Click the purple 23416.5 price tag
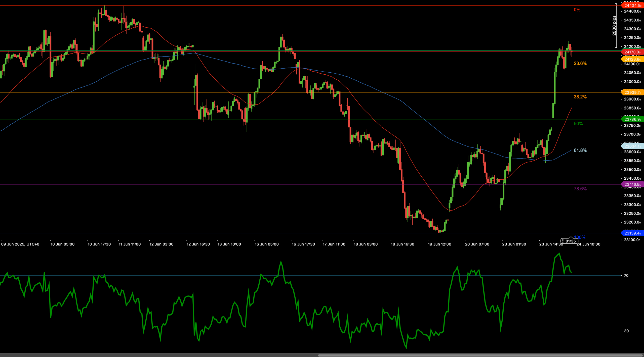This screenshot has width=644, height=357. click(632, 184)
